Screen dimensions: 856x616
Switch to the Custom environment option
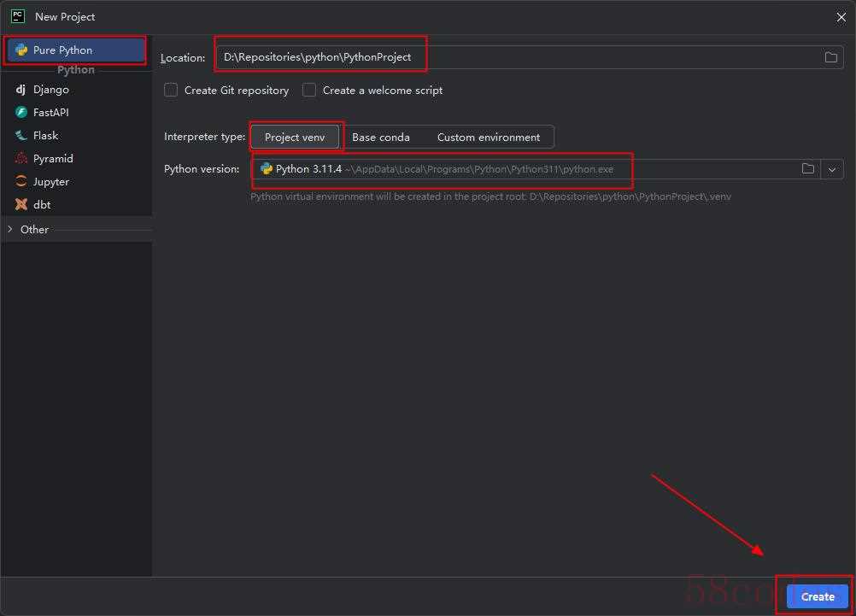click(489, 137)
